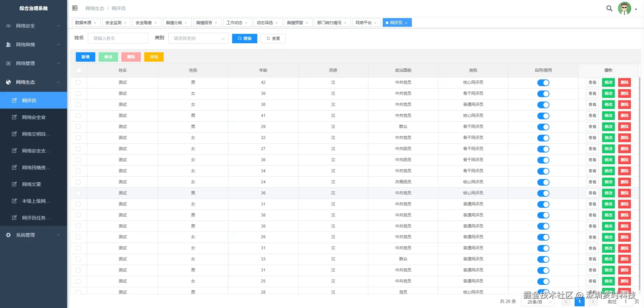The width and height of the screenshot is (644, 308).
Task: Click edit icon beside 网络安全官 menu item
Action: (x=14, y=117)
